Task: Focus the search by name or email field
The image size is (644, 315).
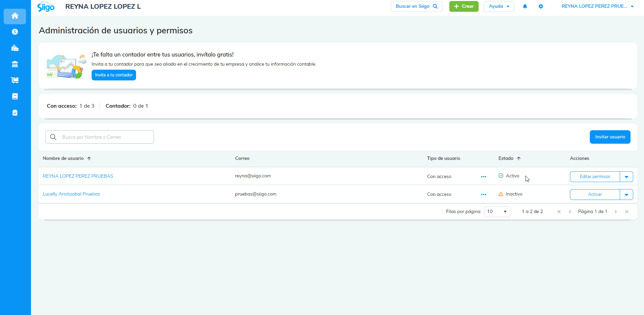Action: pyautogui.click(x=104, y=137)
